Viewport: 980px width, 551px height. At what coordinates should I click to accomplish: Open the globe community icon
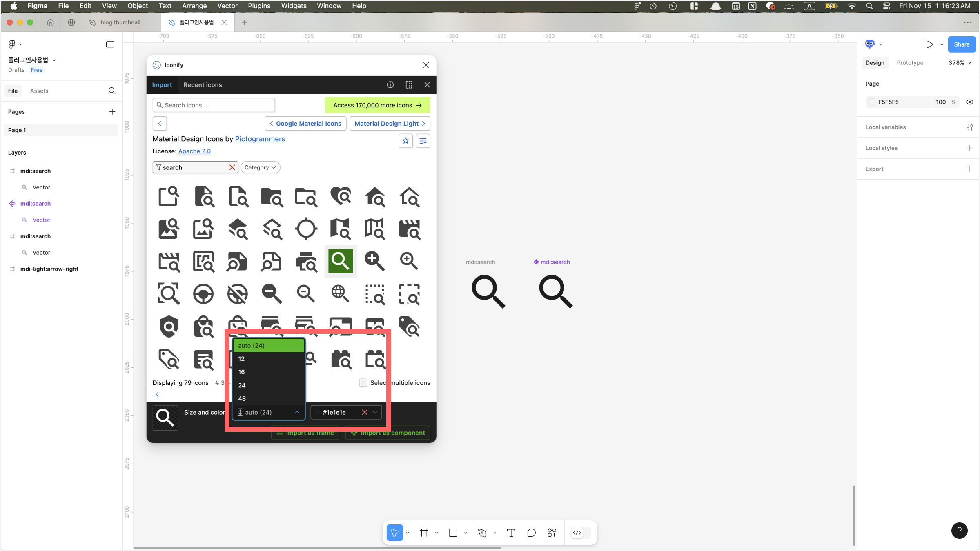pyautogui.click(x=71, y=22)
